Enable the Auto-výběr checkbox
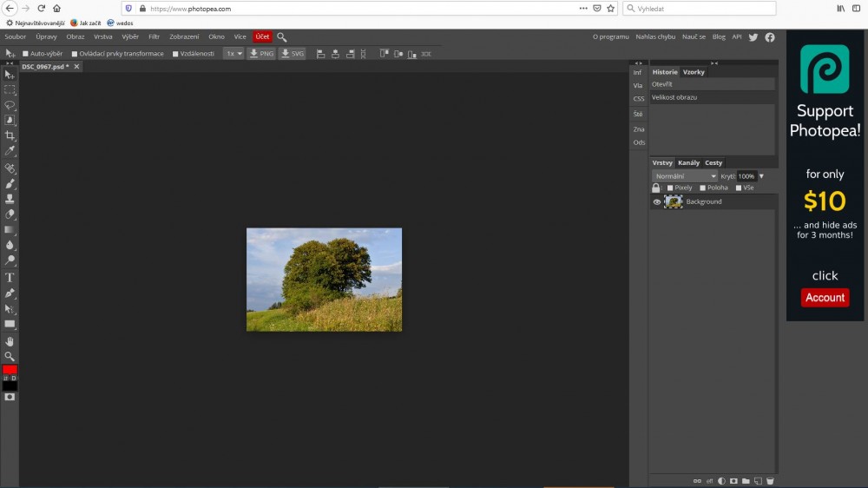This screenshot has height=488, width=868. point(25,54)
